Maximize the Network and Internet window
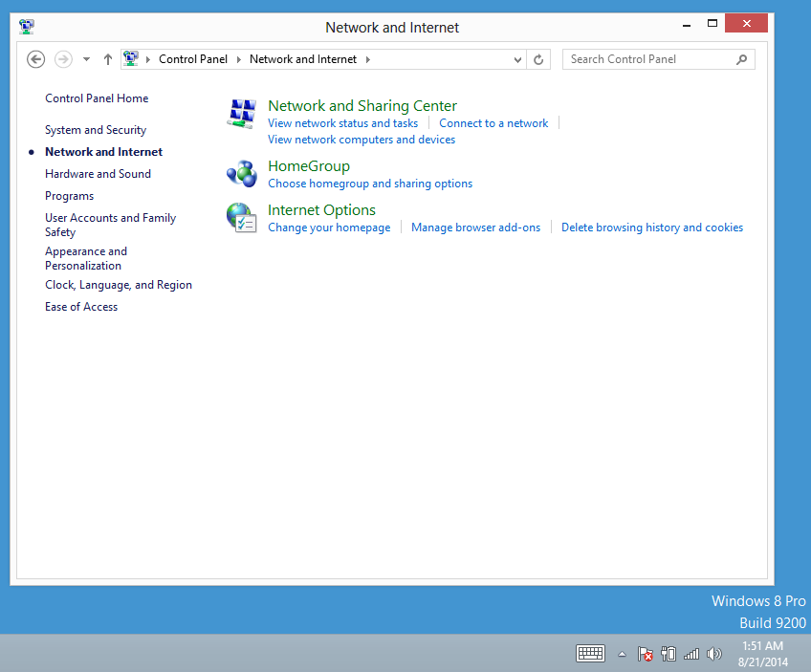Viewport: 811px width, 672px height. point(712,23)
